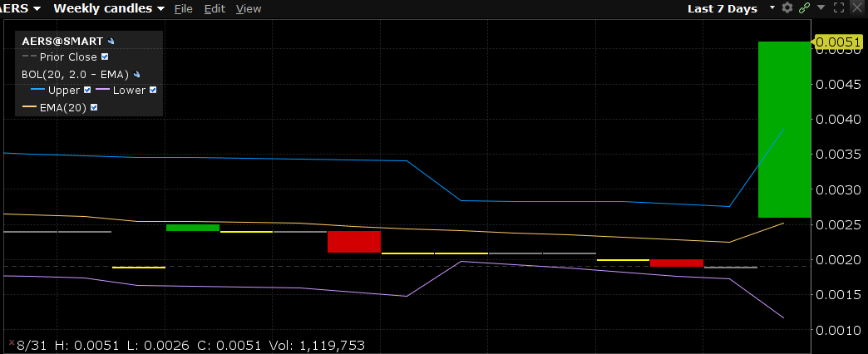Uncheck the Upper band checkbox
This screenshot has height=354, width=868.
pyautogui.click(x=87, y=90)
